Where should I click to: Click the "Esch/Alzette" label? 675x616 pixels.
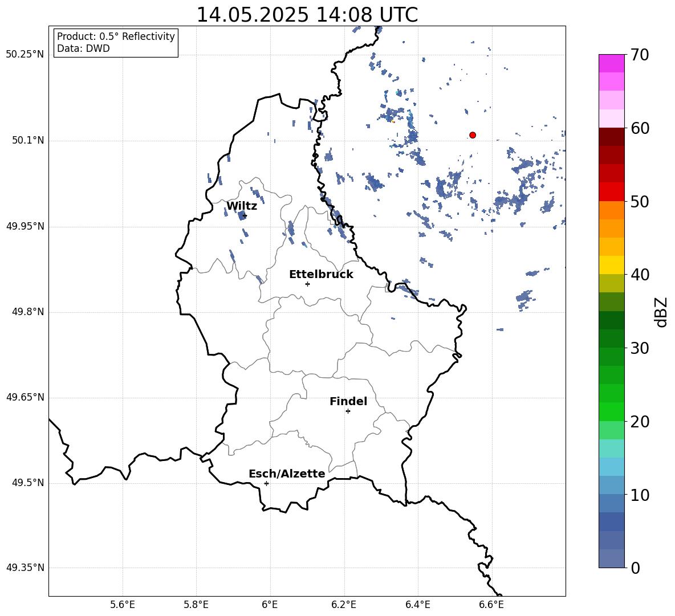point(287,474)
